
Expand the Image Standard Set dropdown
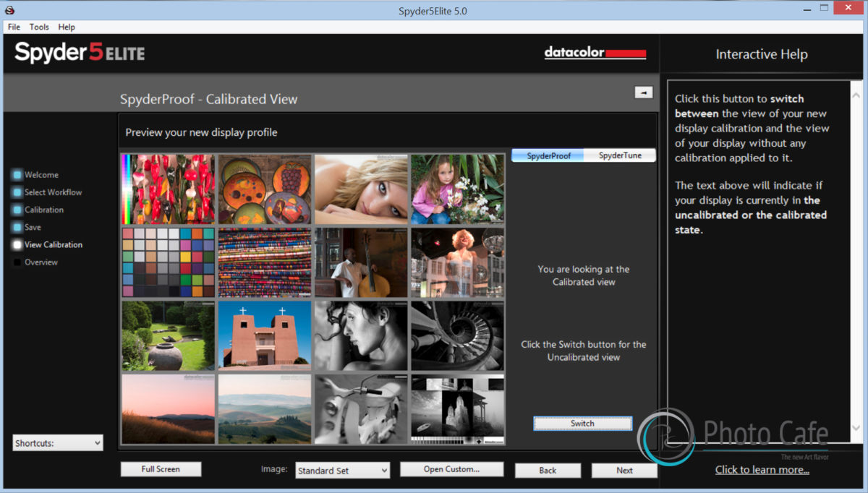click(x=343, y=471)
